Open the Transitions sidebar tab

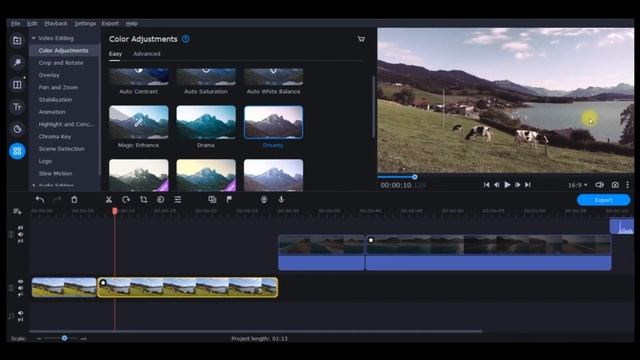point(17,85)
